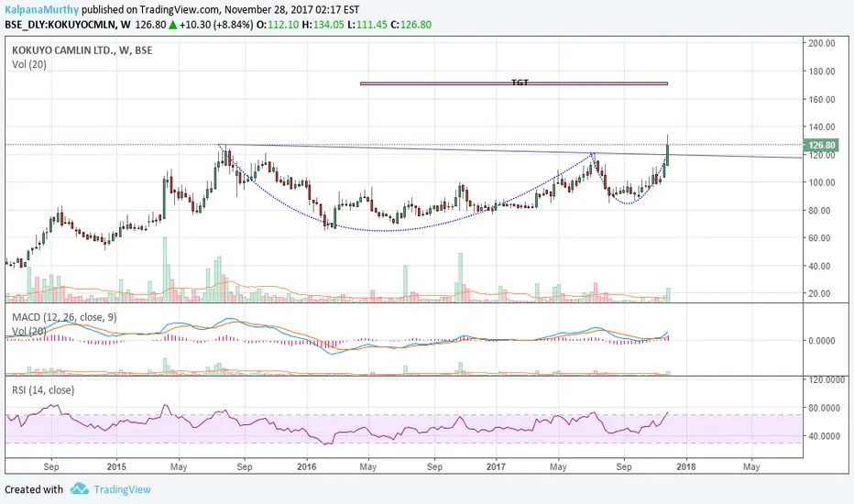Click the RSI 80.0000 axis label
This screenshot has height=504, width=854.
point(824,408)
